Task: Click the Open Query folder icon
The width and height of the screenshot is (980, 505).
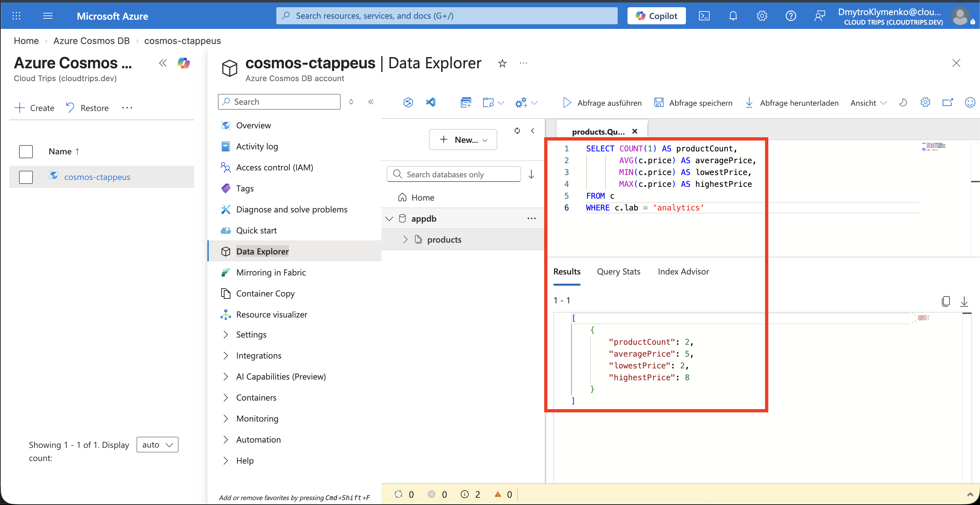Action: [x=488, y=102]
